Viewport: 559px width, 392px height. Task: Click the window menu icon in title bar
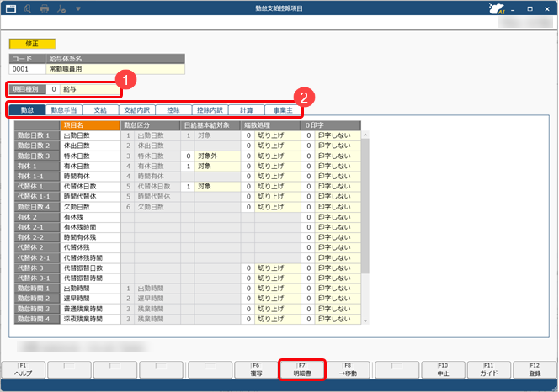point(11,9)
